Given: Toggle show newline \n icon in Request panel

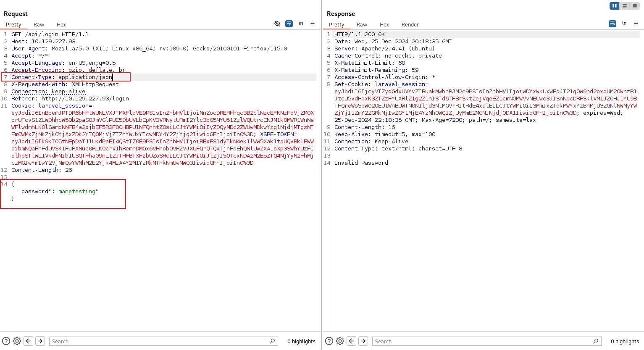Looking at the screenshot, I should [x=301, y=24].
